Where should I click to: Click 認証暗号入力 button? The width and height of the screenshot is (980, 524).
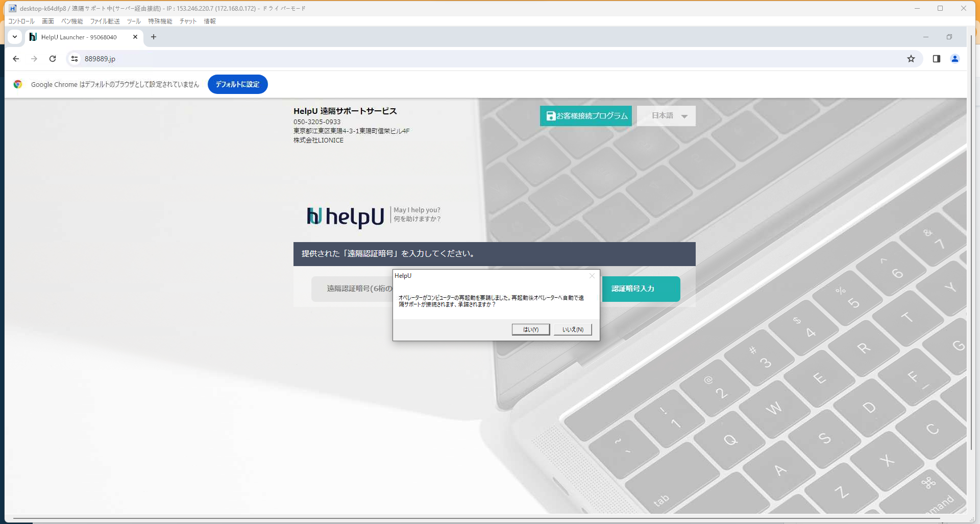coord(641,289)
